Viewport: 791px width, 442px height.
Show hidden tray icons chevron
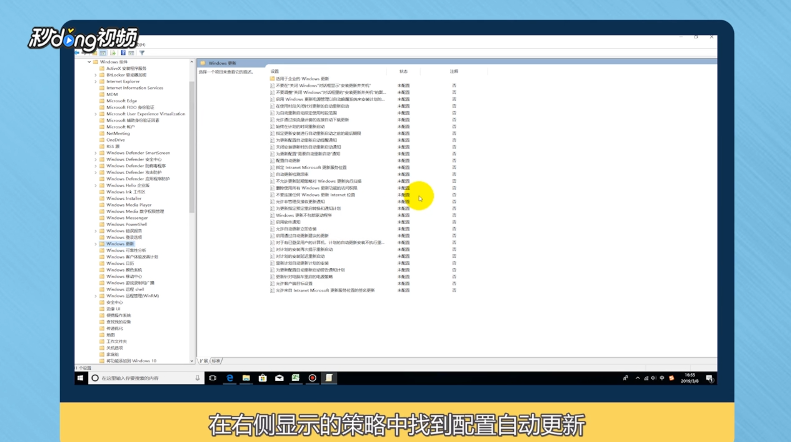(x=638, y=378)
